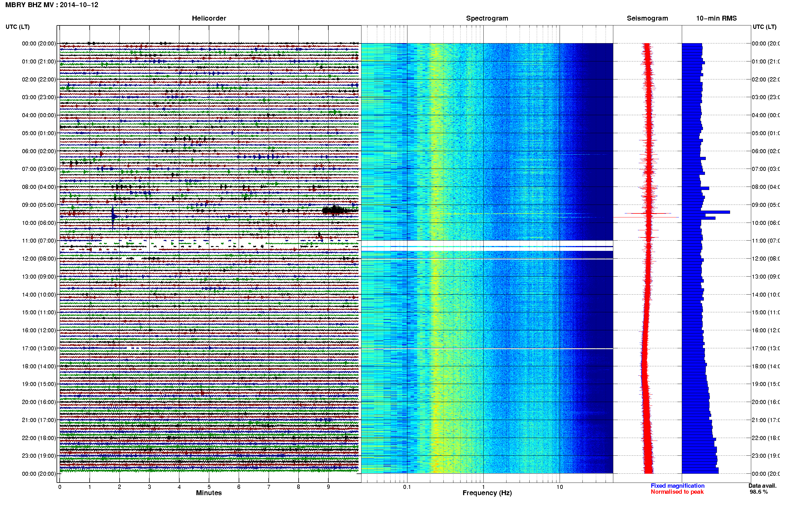812x508 pixels.
Task: Click the left '12:00 (08:00)' time label
Action: click(39, 259)
